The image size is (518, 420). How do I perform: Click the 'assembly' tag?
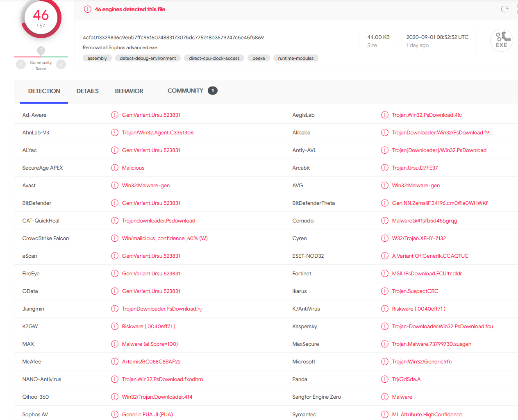97,58
